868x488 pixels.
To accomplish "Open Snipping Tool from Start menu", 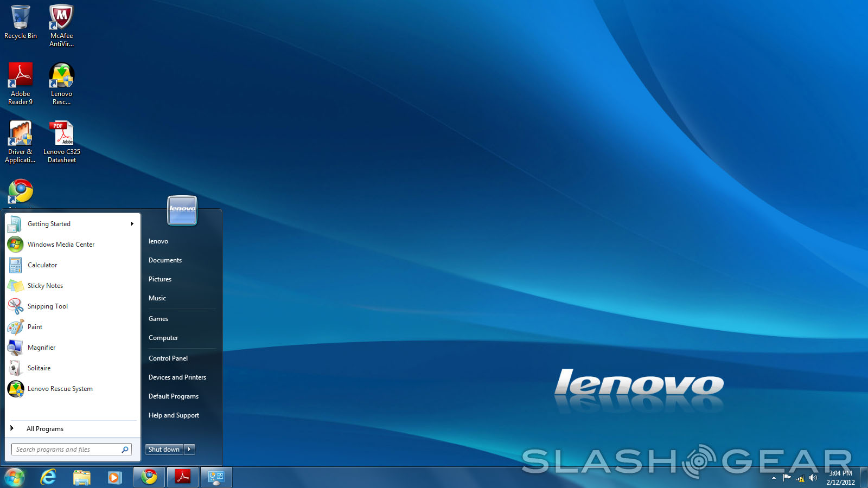I will pos(48,306).
